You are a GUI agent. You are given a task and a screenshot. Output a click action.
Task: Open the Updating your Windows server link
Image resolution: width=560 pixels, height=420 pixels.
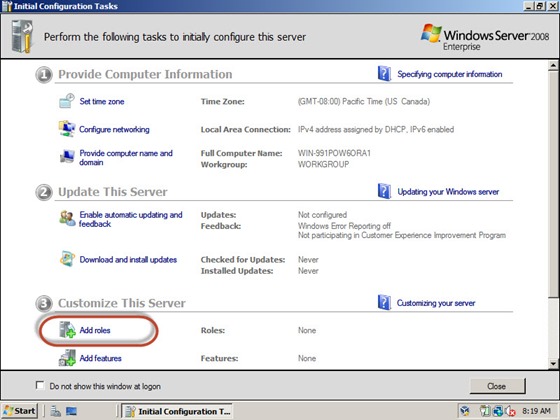point(448,192)
